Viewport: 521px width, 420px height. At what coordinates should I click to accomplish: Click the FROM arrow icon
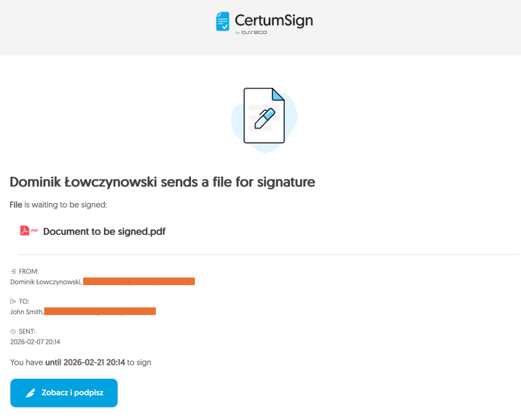point(13,271)
